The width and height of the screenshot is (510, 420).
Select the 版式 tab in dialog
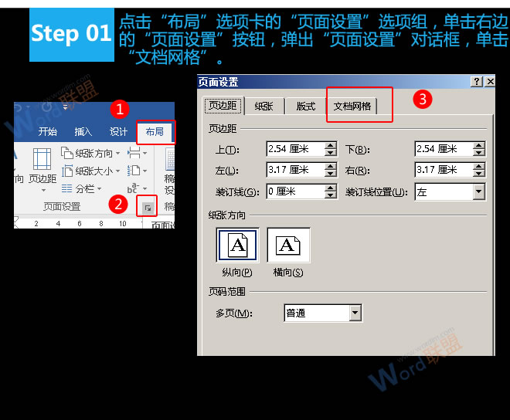tap(306, 106)
